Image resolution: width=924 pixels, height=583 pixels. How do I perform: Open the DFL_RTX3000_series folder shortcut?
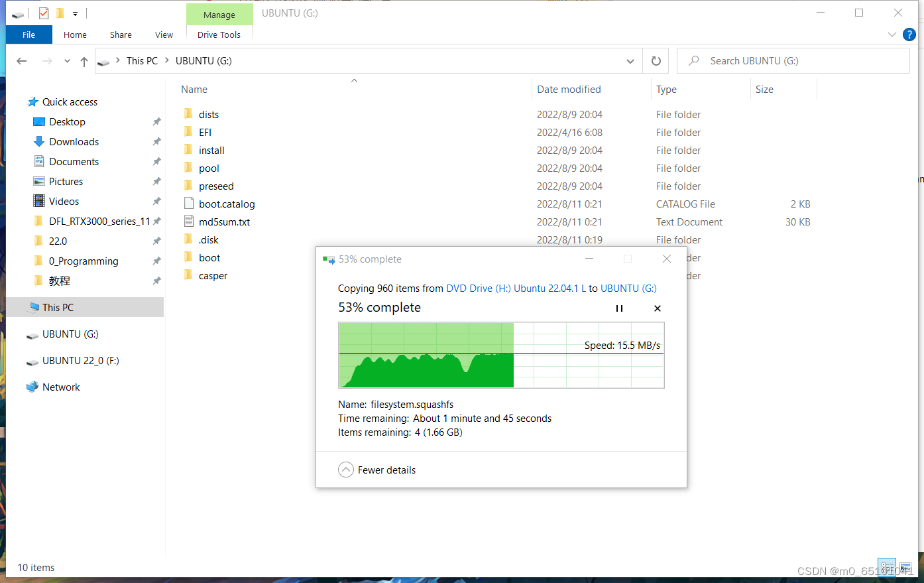click(99, 222)
